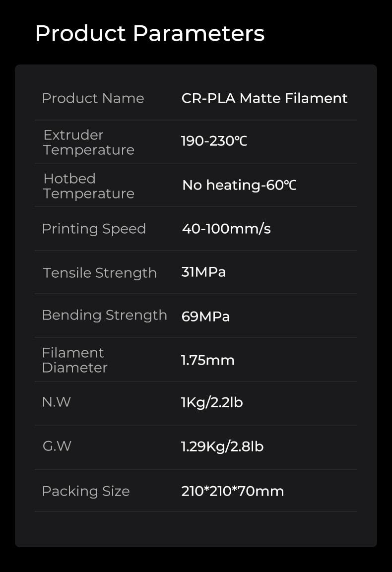Click the 40-100mm/s value
The height and width of the screenshot is (572, 392).
point(226,229)
